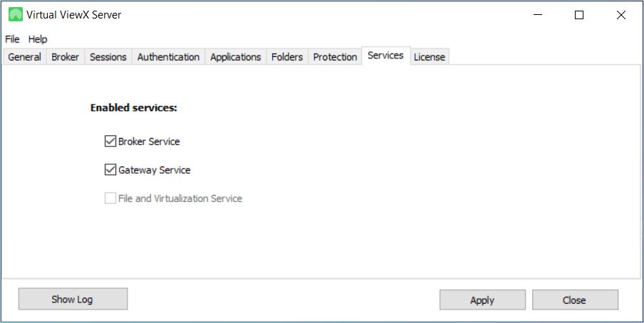
Task: Switch to the Protection tab
Action: coord(335,57)
